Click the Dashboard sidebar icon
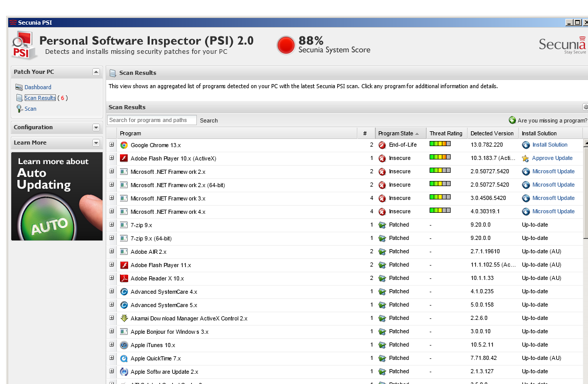Screen dimensions: 588x384 [x=19, y=87]
